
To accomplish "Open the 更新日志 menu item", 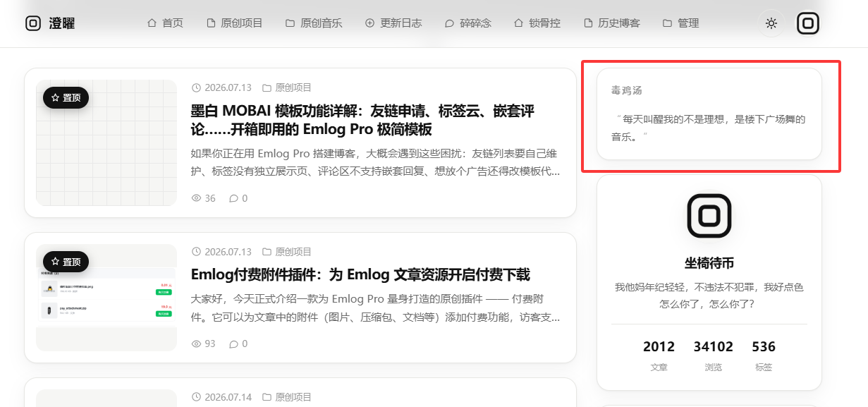I will [393, 23].
